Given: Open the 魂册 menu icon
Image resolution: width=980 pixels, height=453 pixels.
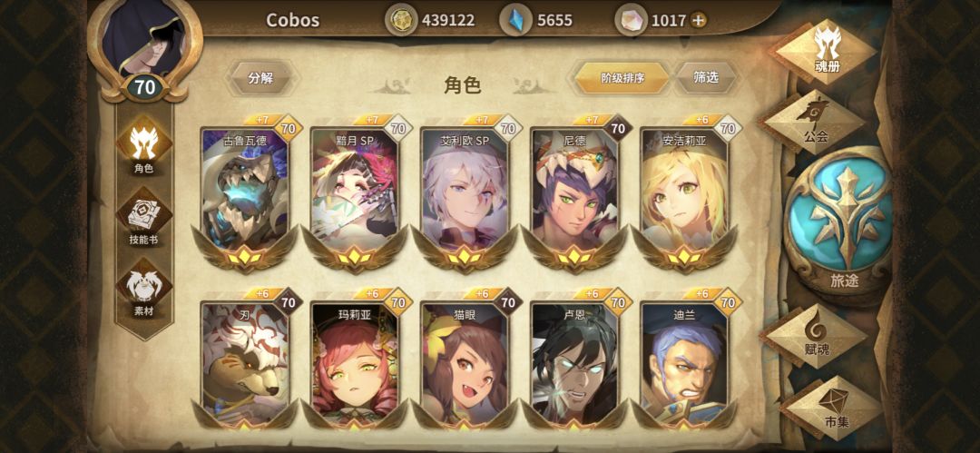Looking at the screenshot, I should click(826, 52).
